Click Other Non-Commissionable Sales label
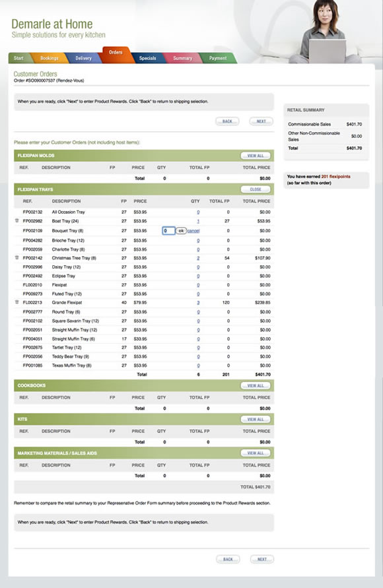Screen dimensions: 383x588 [314, 136]
